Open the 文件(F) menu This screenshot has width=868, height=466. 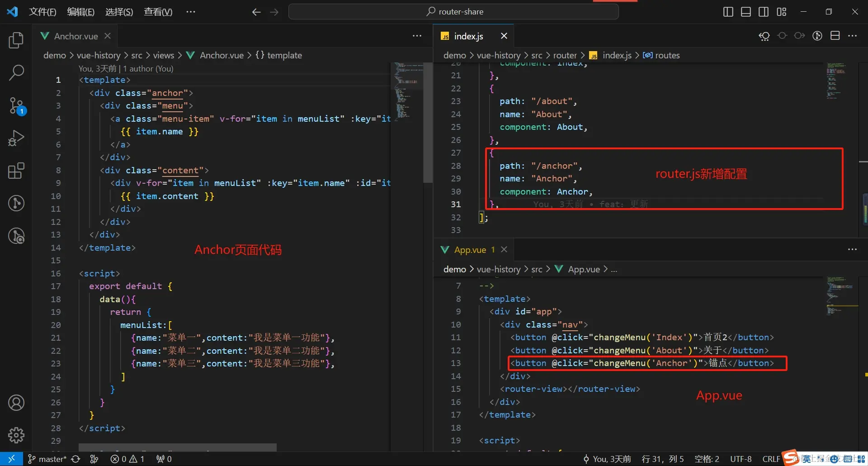coord(42,12)
